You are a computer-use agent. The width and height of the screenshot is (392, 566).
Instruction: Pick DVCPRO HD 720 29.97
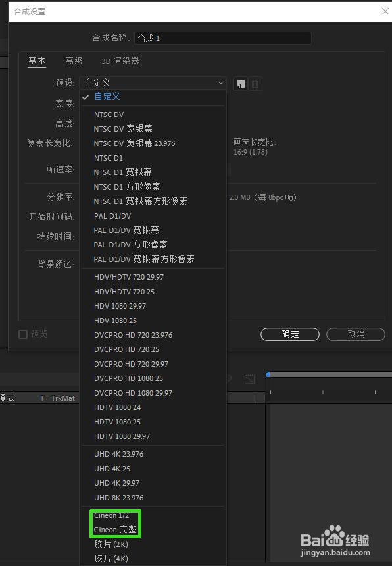click(153, 364)
